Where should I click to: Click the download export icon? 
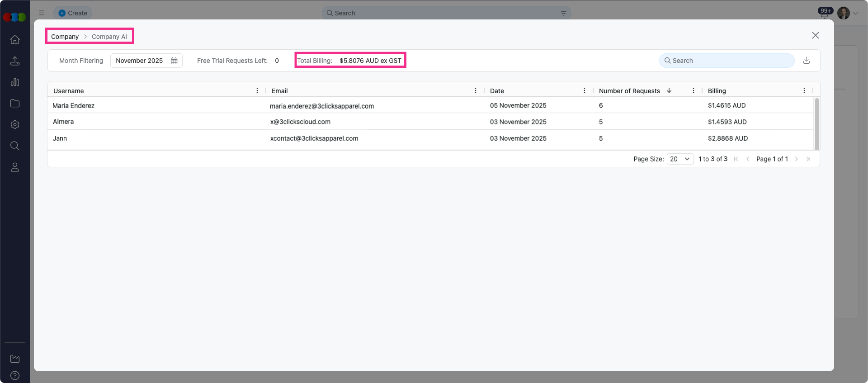[x=806, y=61]
